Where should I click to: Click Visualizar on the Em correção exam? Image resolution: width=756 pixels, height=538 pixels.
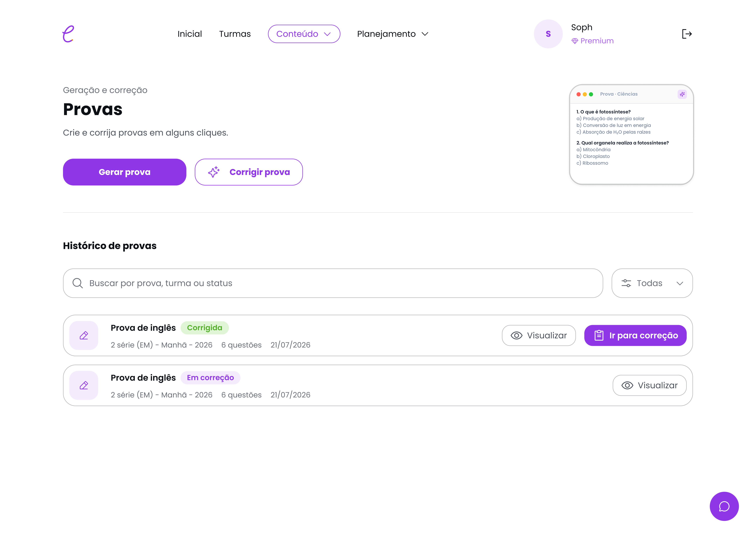(x=649, y=386)
